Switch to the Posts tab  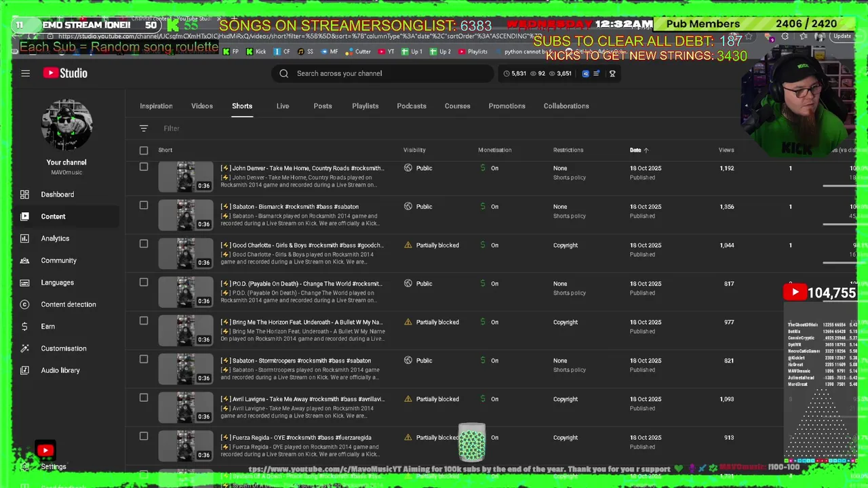point(323,106)
